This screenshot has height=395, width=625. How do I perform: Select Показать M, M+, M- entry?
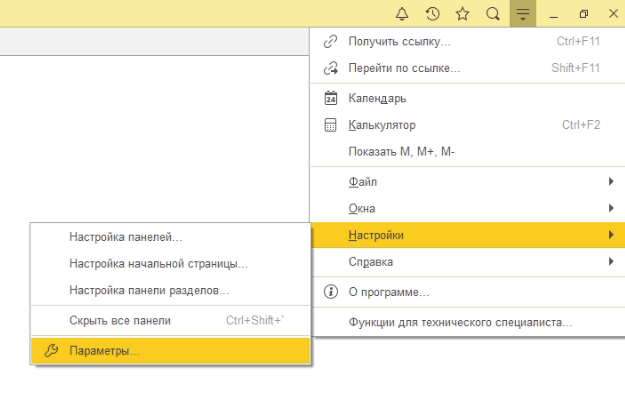tap(468, 151)
